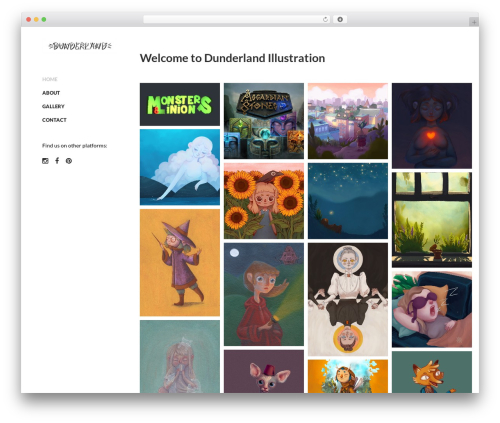The height and width of the screenshot is (423, 500).
Task: Click the Welcome to Dunderland Illustration heading
Action: point(232,58)
